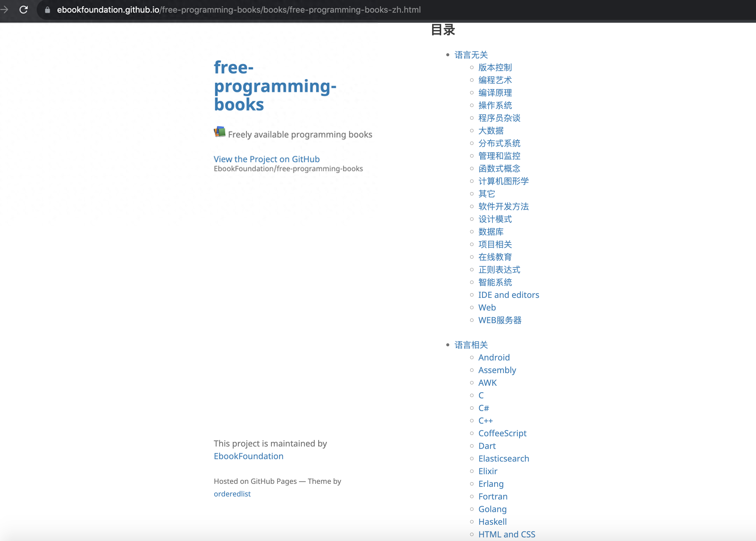This screenshot has height=541, width=756.
Task: Open View the Project on GitHub link
Action: coord(267,159)
